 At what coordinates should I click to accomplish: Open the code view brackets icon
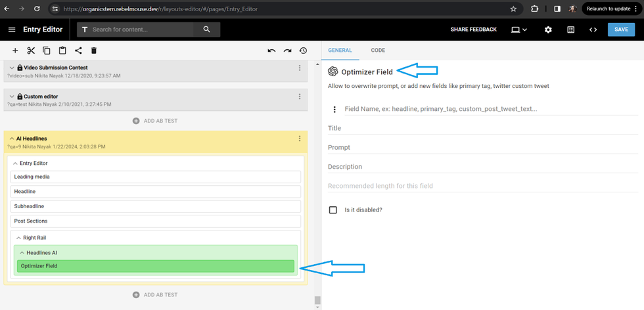point(593,30)
